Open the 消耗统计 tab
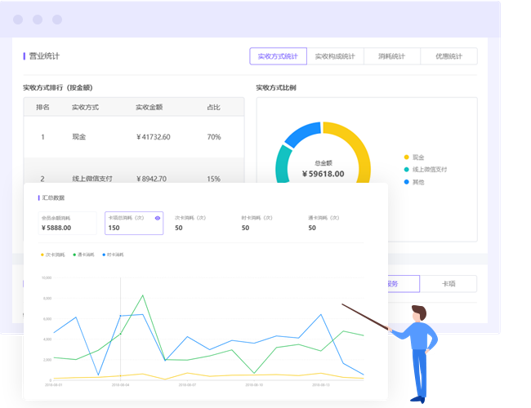This screenshot has height=408, width=531. pyautogui.click(x=392, y=56)
